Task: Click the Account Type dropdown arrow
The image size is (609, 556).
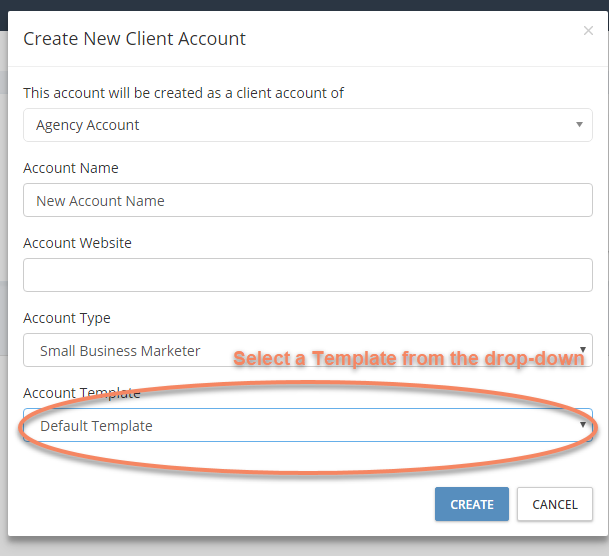Action: point(583,349)
